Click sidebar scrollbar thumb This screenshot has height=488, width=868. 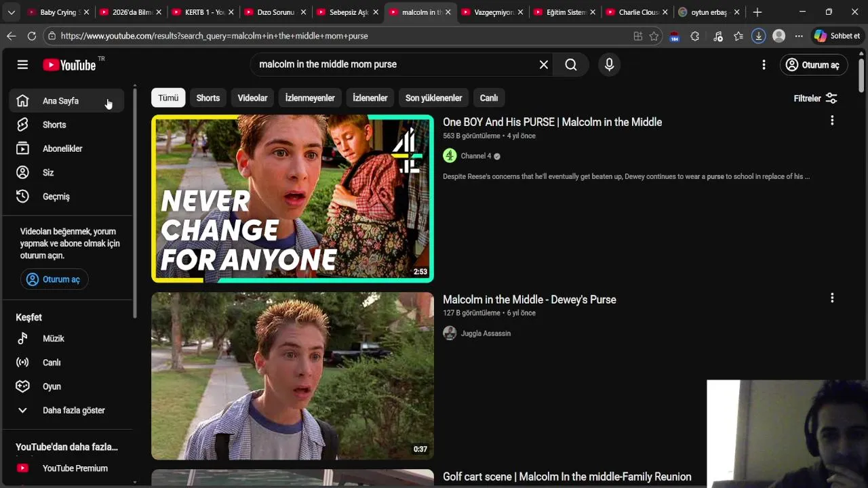[135, 203]
